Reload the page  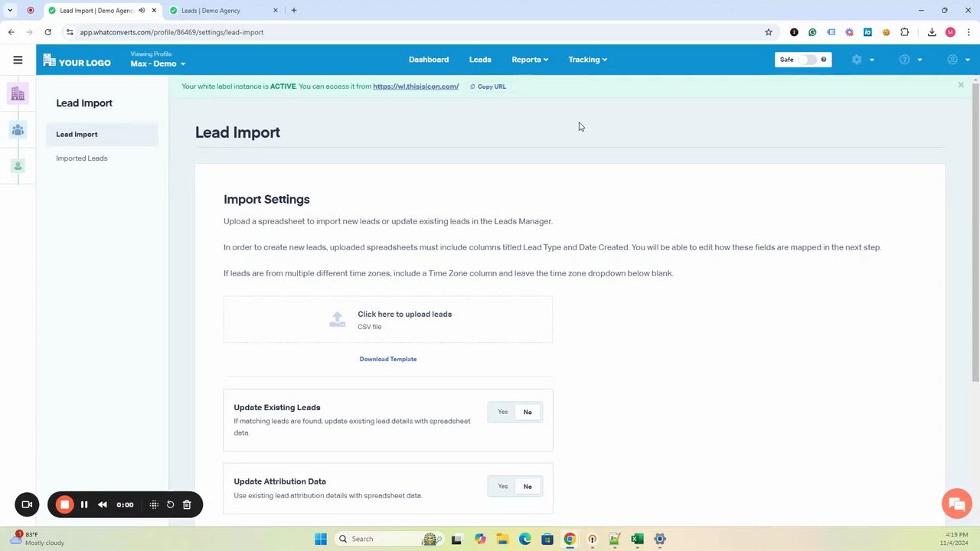click(x=47, y=32)
